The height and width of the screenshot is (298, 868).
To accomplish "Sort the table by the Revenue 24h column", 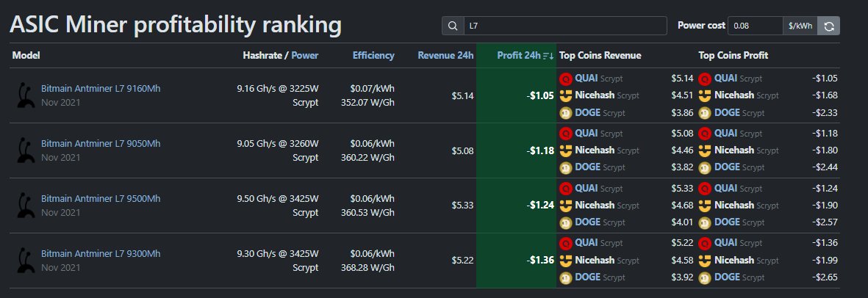I will click(x=445, y=55).
